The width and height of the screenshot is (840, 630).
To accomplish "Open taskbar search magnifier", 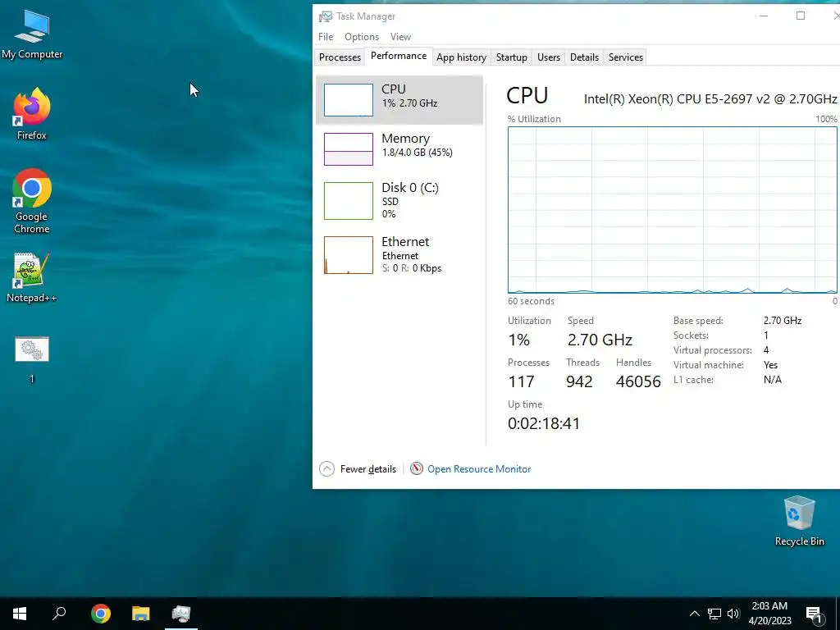I will point(59,614).
